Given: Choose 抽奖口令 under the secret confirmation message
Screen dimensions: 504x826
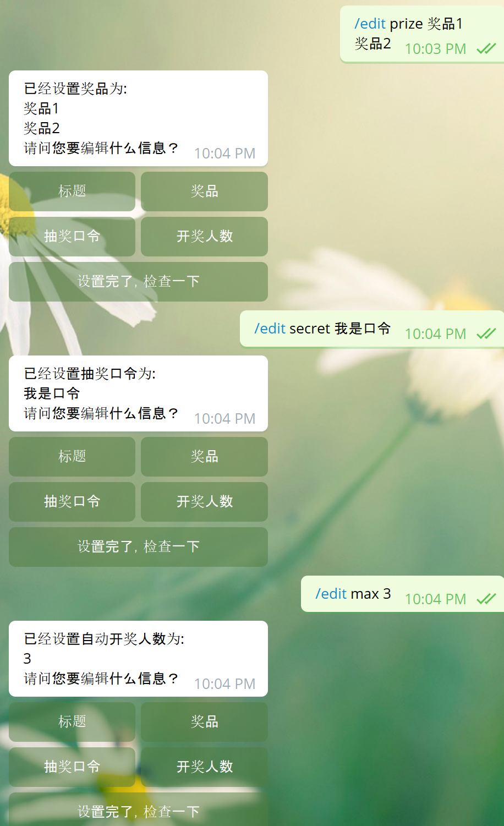Looking at the screenshot, I should pos(72,502).
